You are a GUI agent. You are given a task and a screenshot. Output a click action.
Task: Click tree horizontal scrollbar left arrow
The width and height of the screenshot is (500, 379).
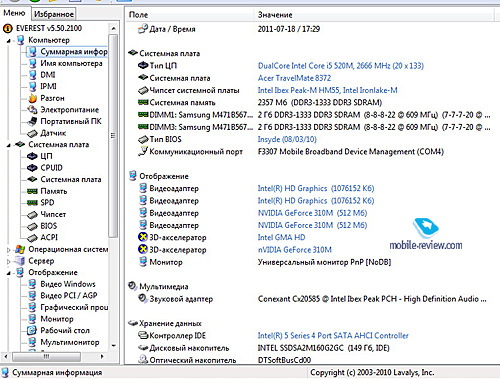pos(6,356)
